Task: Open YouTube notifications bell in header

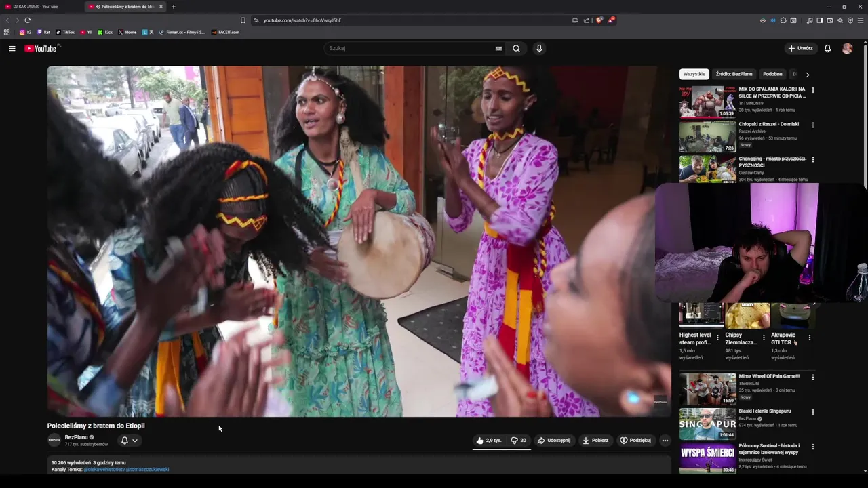Action: tap(827, 48)
